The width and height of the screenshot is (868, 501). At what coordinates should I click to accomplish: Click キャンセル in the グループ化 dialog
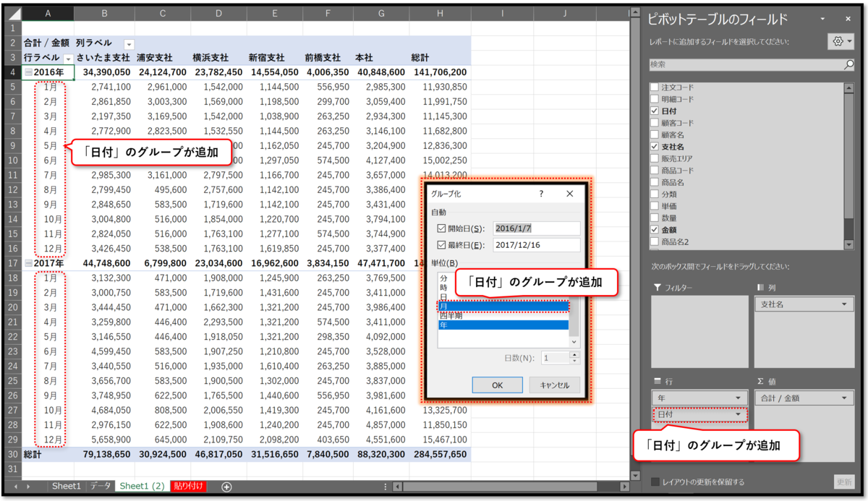click(x=555, y=385)
